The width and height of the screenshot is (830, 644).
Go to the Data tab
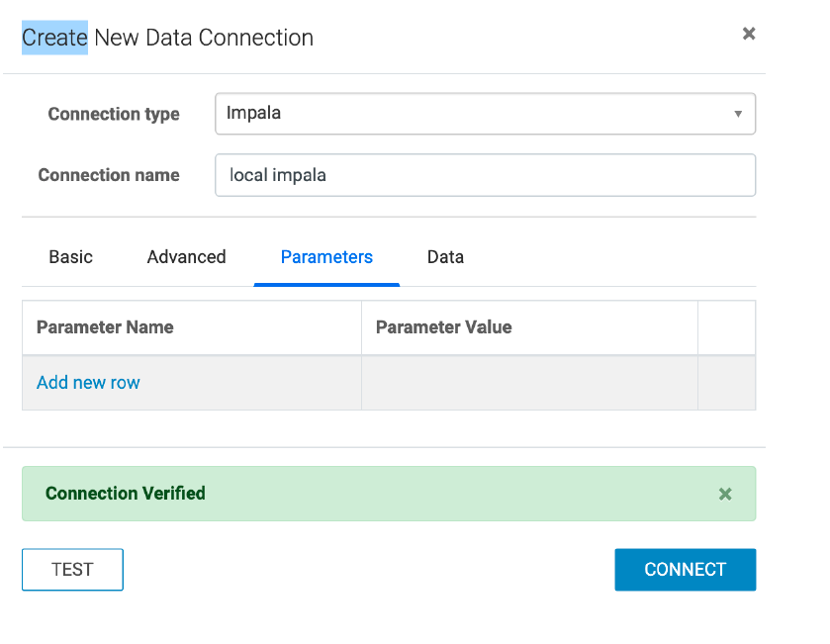(445, 257)
